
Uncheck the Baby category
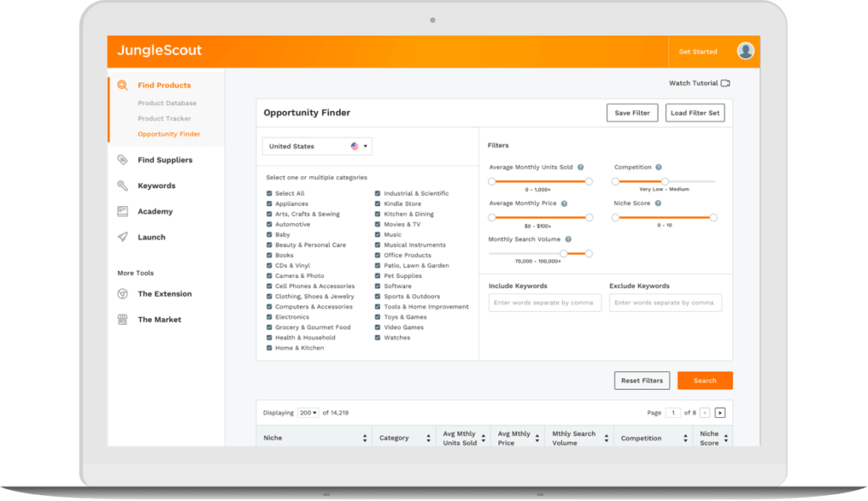[x=269, y=235]
